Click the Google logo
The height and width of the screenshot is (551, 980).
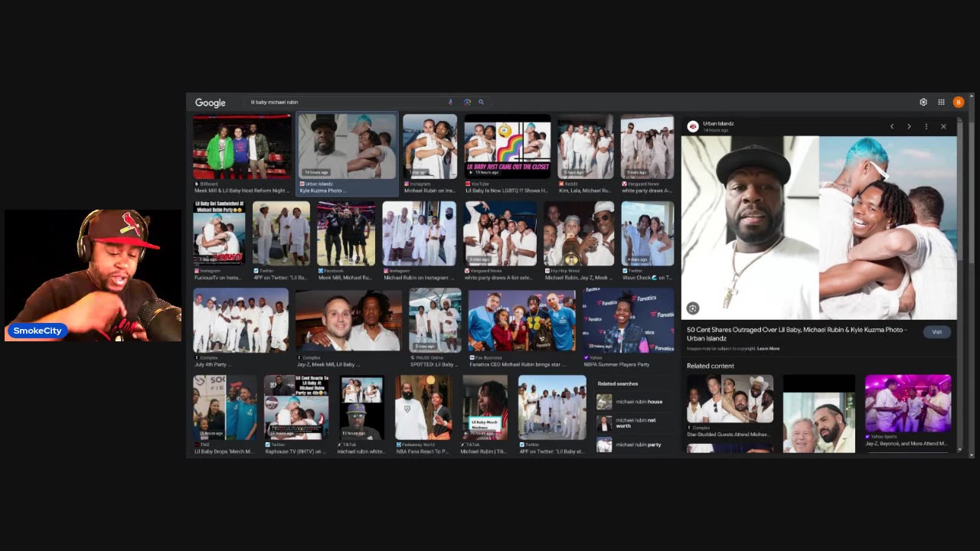click(210, 103)
